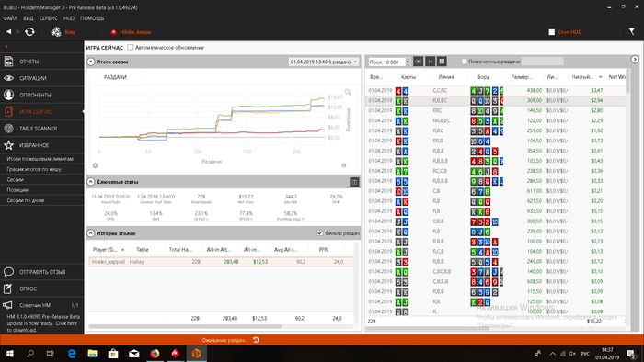Select the hand row with $2,80

pos(496,110)
